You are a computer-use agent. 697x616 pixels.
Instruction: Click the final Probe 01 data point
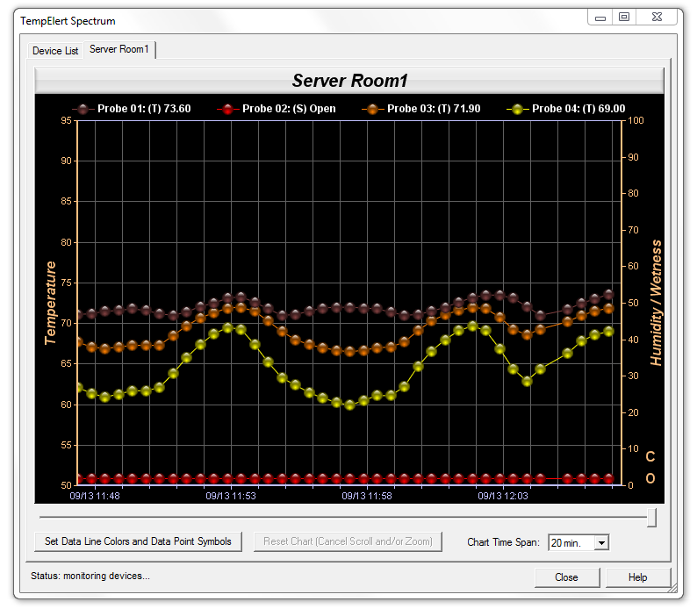click(609, 295)
